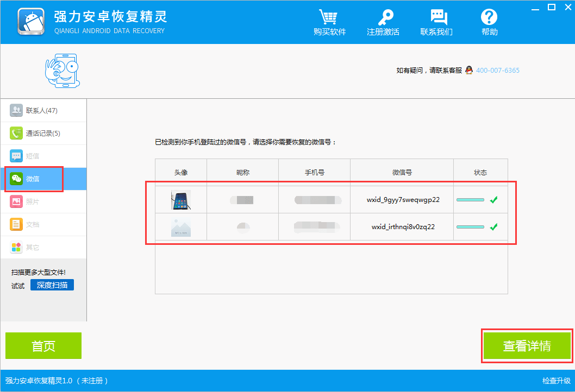This screenshot has height=392, width=575.
Task: Select the wxid_9gyy7sweqwgp22 account row
Action: [331, 200]
